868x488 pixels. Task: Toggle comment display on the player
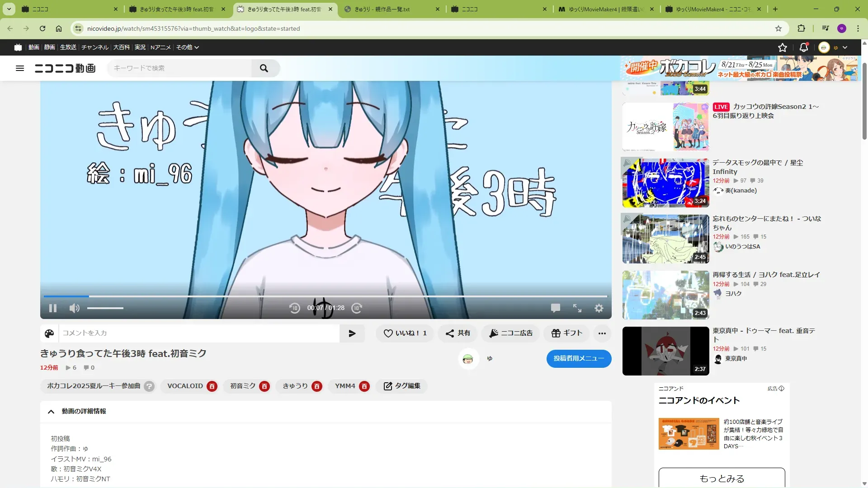point(556,308)
